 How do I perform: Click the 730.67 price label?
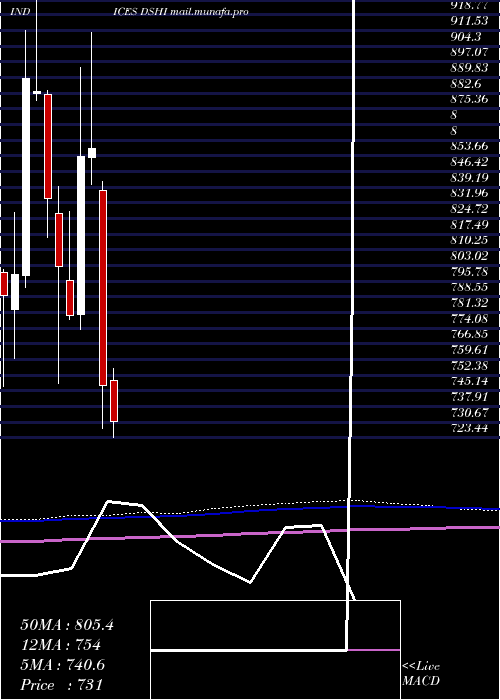pos(469,412)
